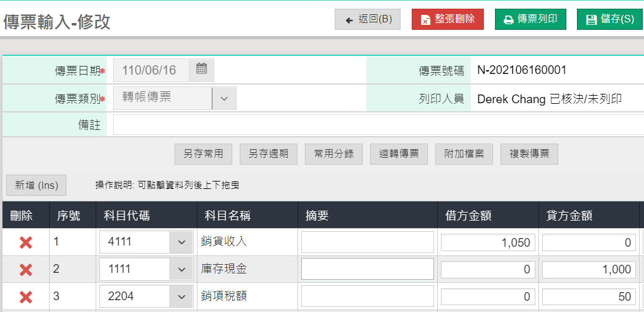Click the calendar icon beside 傳票日期
644x312 pixels.
(x=201, y=70)
